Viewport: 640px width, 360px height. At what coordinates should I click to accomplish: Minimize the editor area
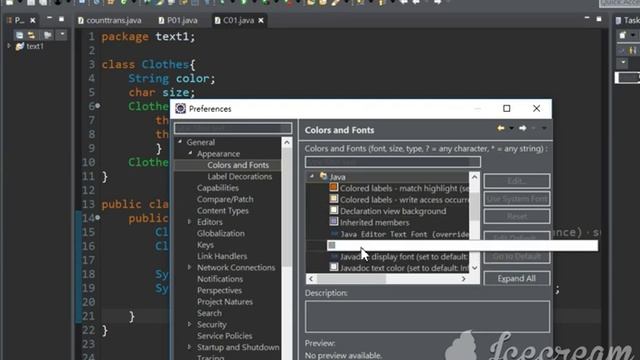pos(587,18)
